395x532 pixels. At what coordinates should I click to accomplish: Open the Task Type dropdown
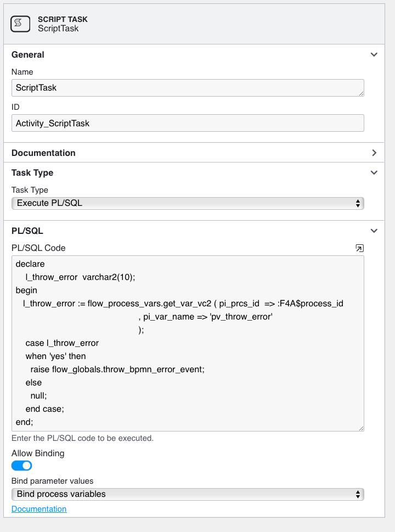pyautogui.click(x=188, y=203)
